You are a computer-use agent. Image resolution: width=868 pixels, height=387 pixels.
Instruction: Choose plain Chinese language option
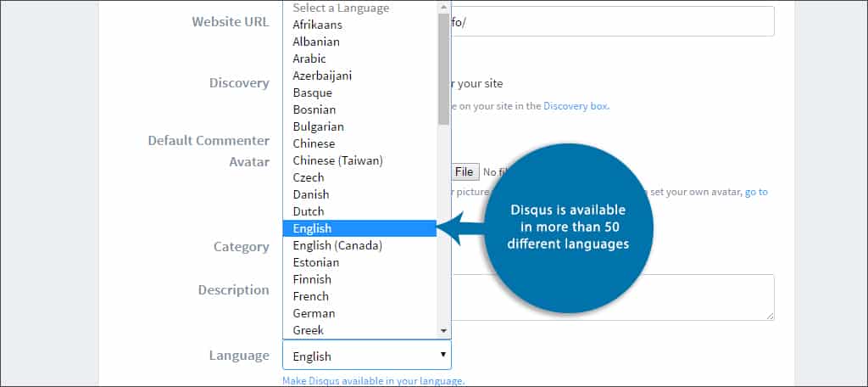359,143
